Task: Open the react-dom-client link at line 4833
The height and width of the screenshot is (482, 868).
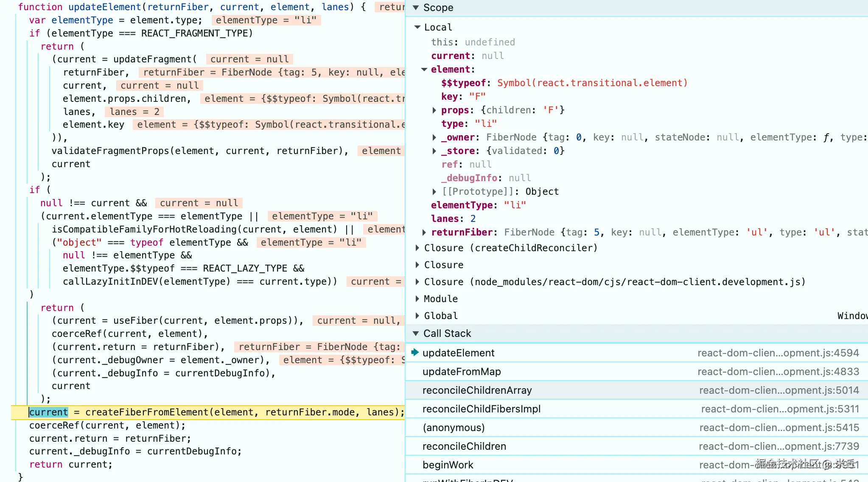Action: pyautogui.click(x=778, y=372)
